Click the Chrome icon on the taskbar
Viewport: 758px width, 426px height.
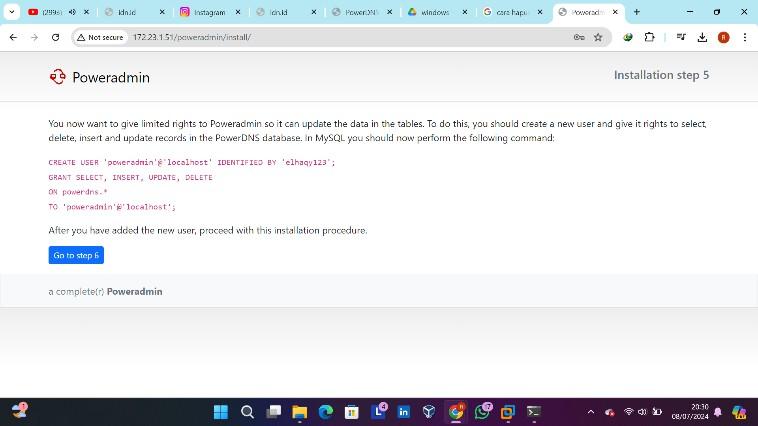point(456,412)
